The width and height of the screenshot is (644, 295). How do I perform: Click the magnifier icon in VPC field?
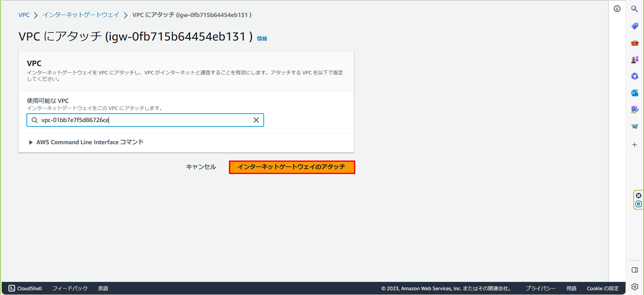[x=35, y=120]
